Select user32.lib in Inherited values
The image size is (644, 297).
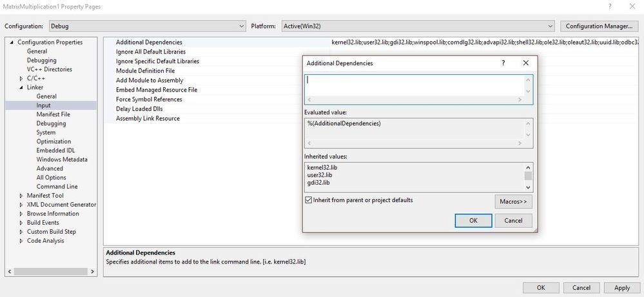[320, 175]
